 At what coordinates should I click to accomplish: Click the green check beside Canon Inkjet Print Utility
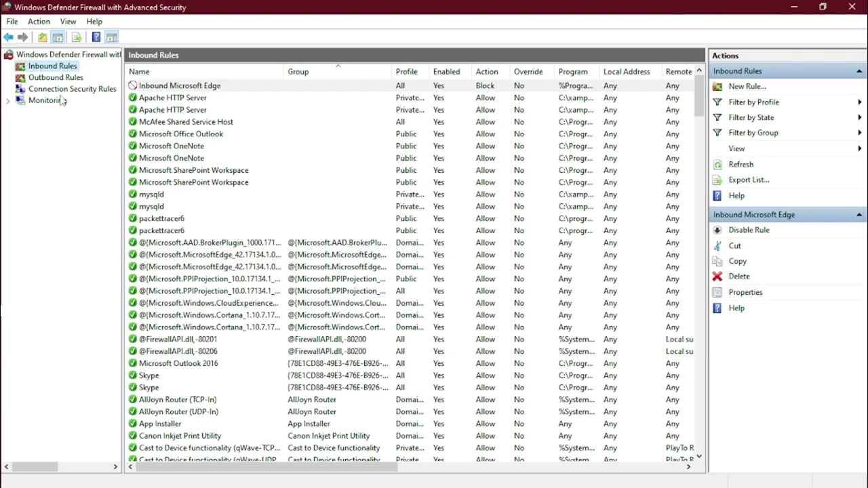[x=133, y=436]
